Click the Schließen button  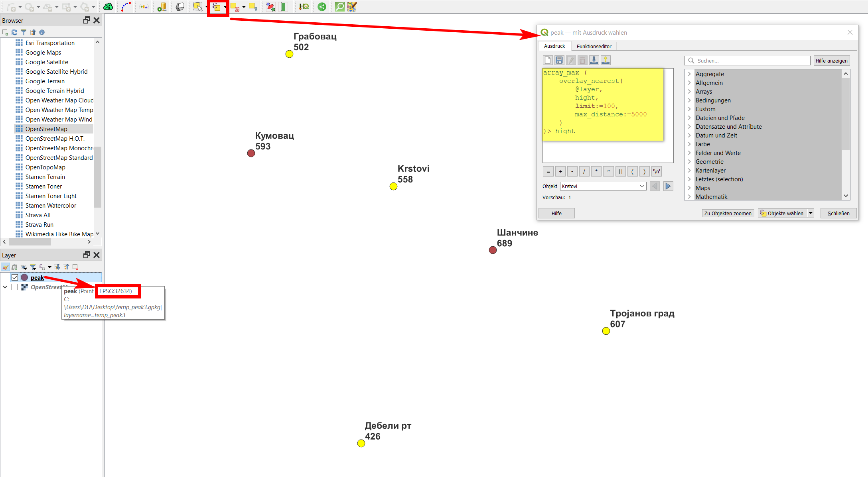(836, 213)
